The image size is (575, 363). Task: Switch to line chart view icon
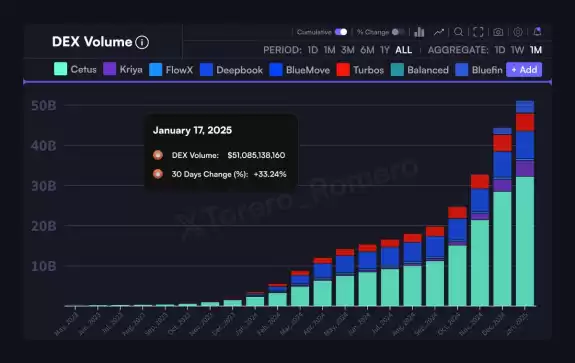pyautogui.click(x=439, y=32)
